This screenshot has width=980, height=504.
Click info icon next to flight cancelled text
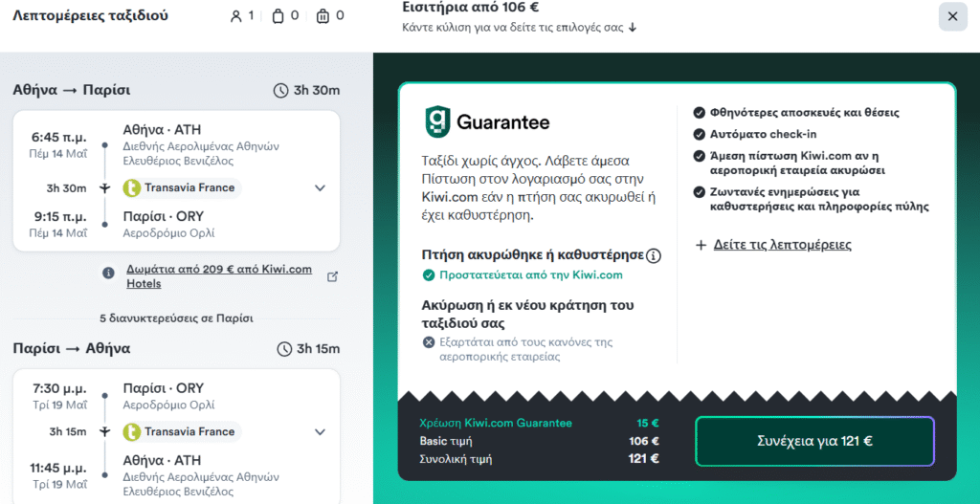654,255
